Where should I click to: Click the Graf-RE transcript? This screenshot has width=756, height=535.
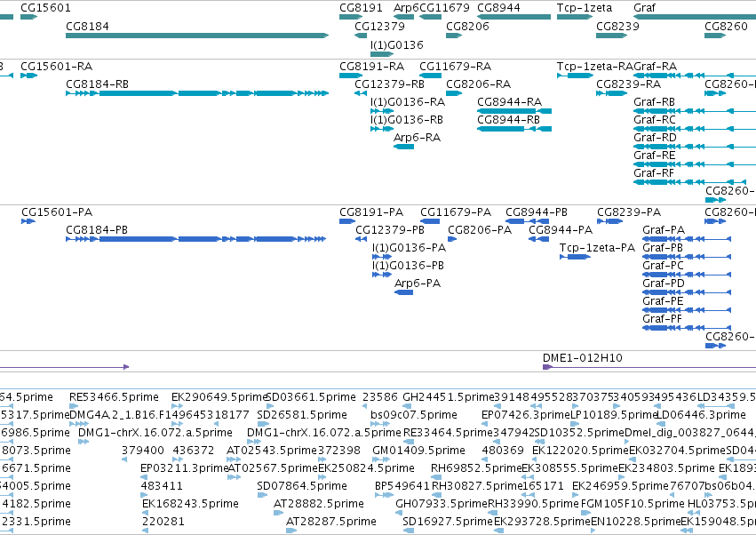[695, 164]
